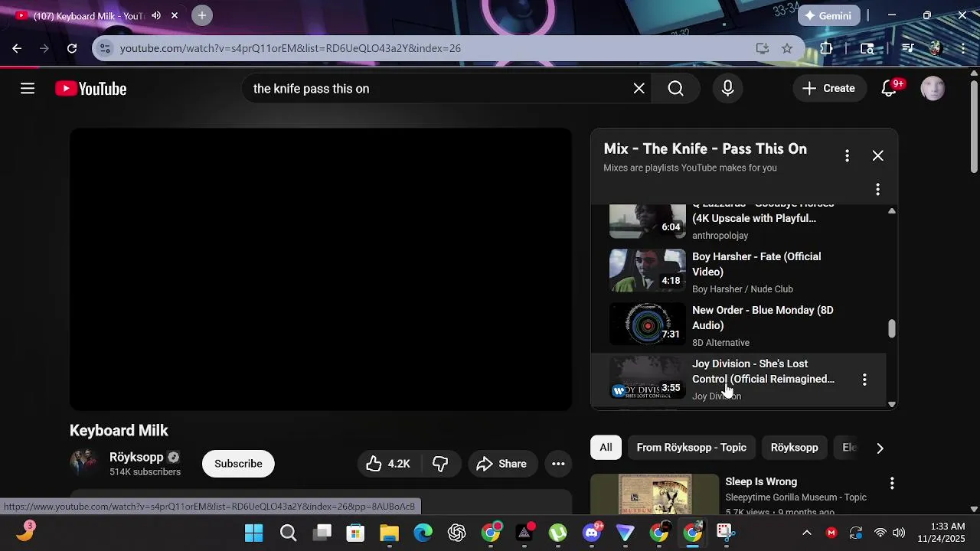Open Chrome extensions puzzle icon
The height and width of the screenshot is (551, 980).
pos(826,48)
